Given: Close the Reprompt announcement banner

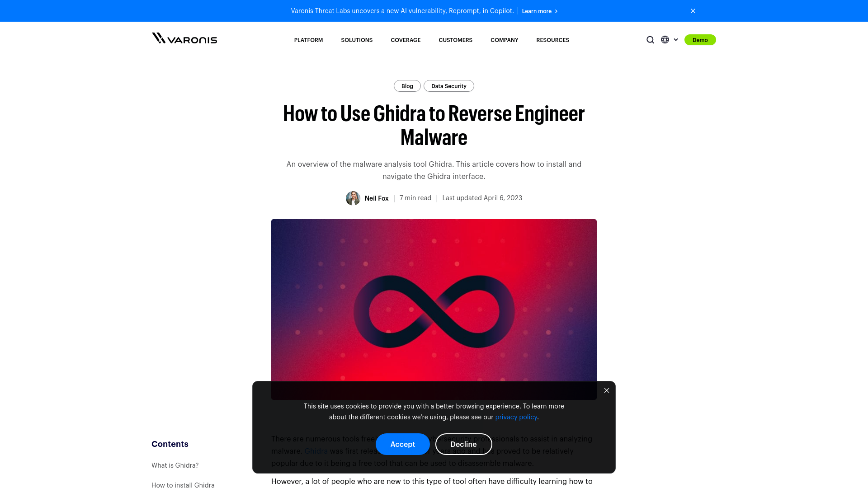Looking at the screenshot, I should [x=693, y=10].
